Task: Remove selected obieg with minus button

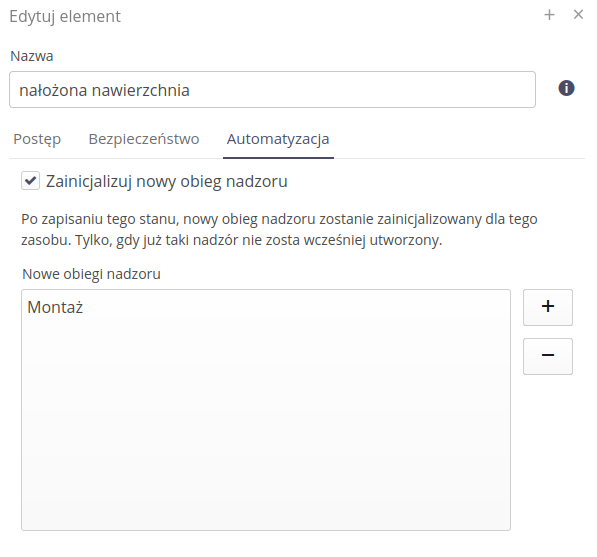Action: point(548,356)
